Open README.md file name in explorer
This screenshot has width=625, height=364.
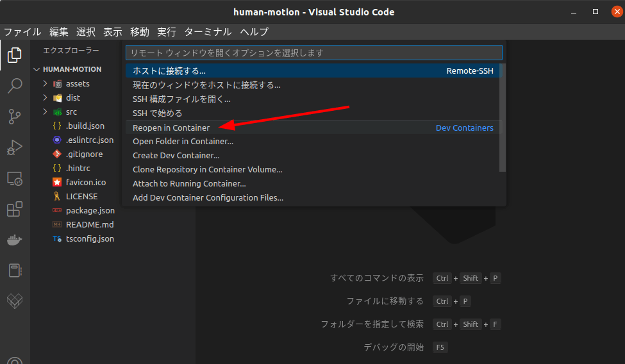(x=90, y=224)
